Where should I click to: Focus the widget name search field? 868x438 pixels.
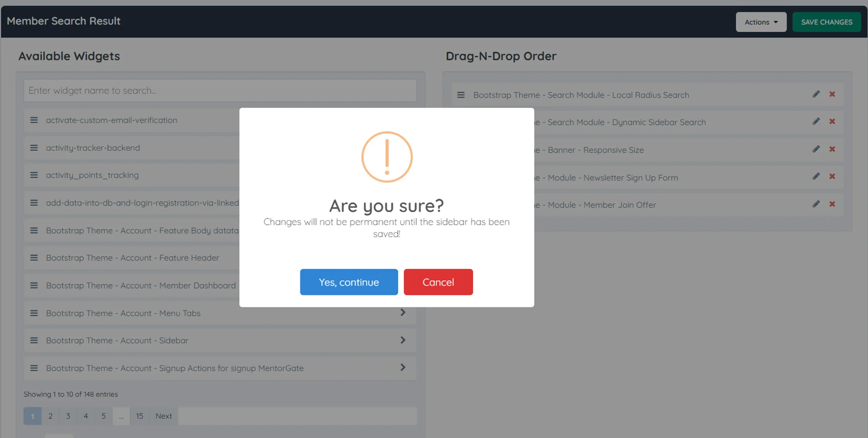point(220,91)
